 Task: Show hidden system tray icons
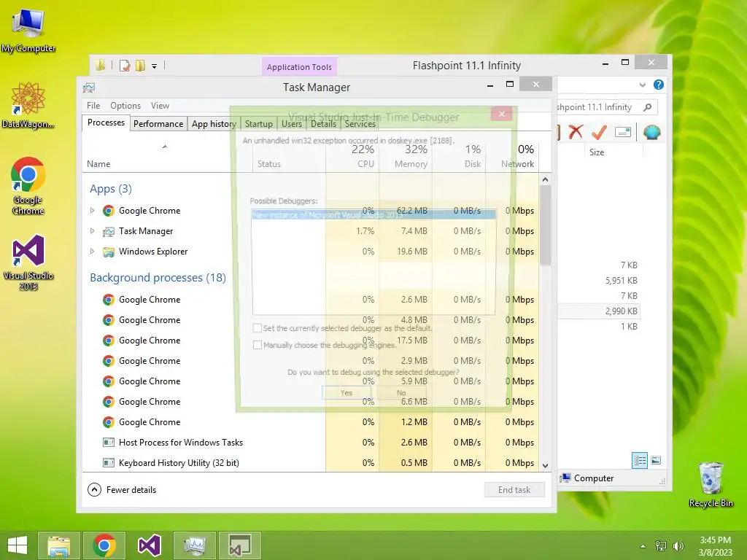(x=643, y=546)
